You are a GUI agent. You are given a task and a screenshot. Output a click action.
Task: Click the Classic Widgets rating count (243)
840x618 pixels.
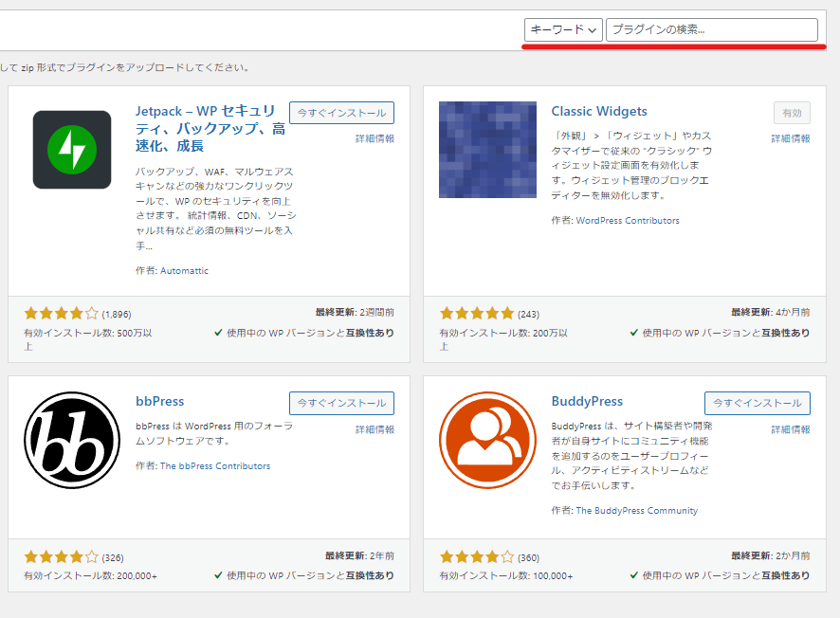point(528,315)
